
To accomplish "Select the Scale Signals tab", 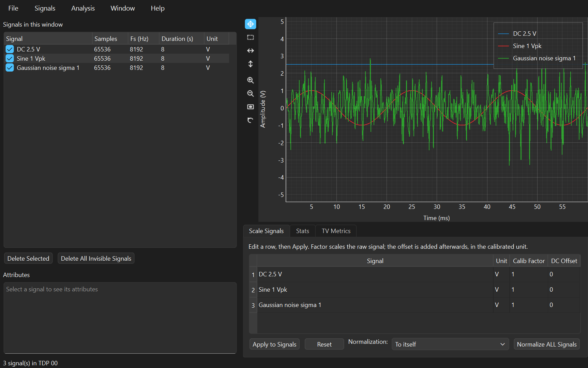I will (x=266, y=231).
